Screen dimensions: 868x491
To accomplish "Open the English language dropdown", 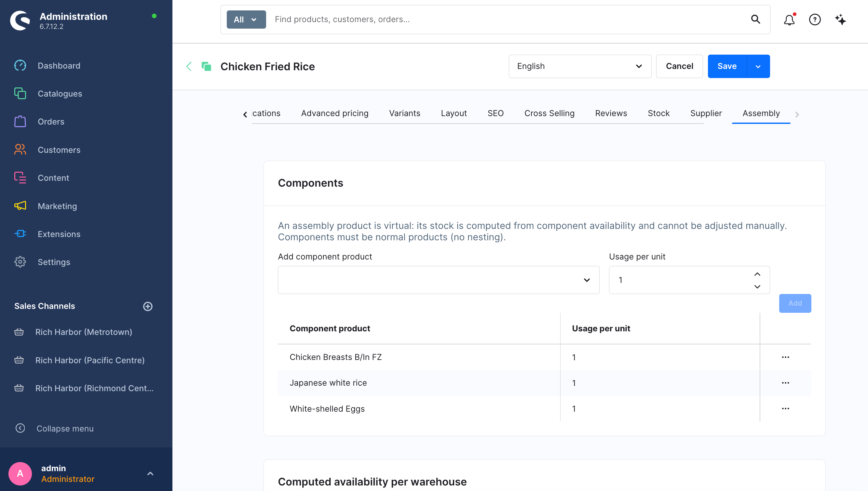I will pos(579,66).
